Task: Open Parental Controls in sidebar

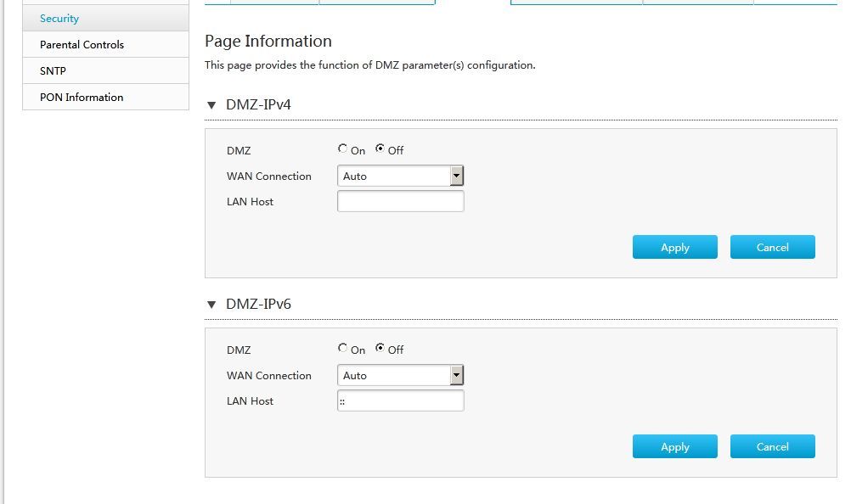Action: pos(106,44)
